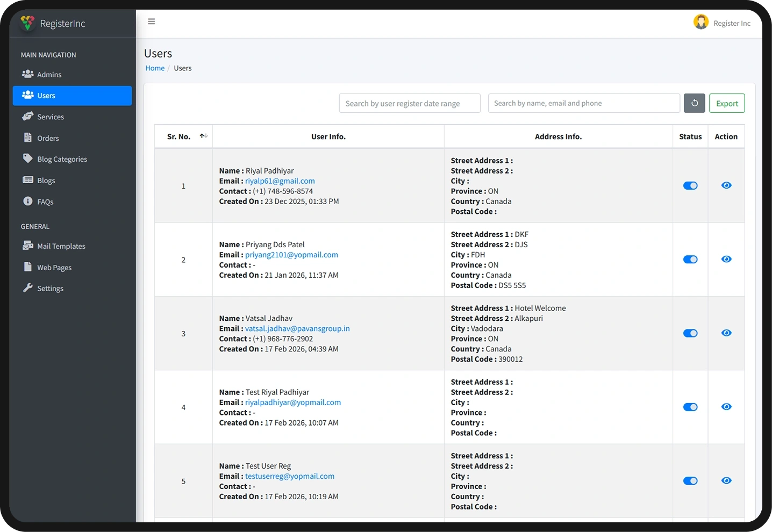772x532 pixels.
Task: Open email link riyalp61@gmail.com
Action: (280, 181)
